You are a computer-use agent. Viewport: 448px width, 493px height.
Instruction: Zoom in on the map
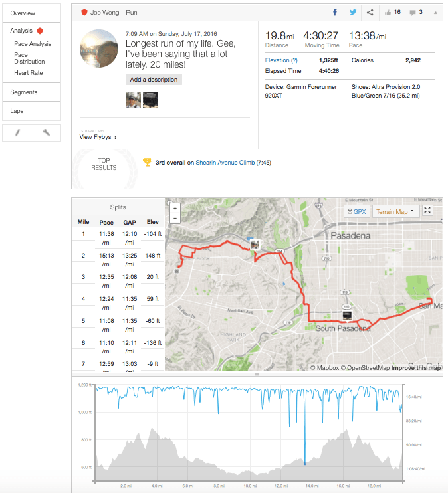coord(175,207)
